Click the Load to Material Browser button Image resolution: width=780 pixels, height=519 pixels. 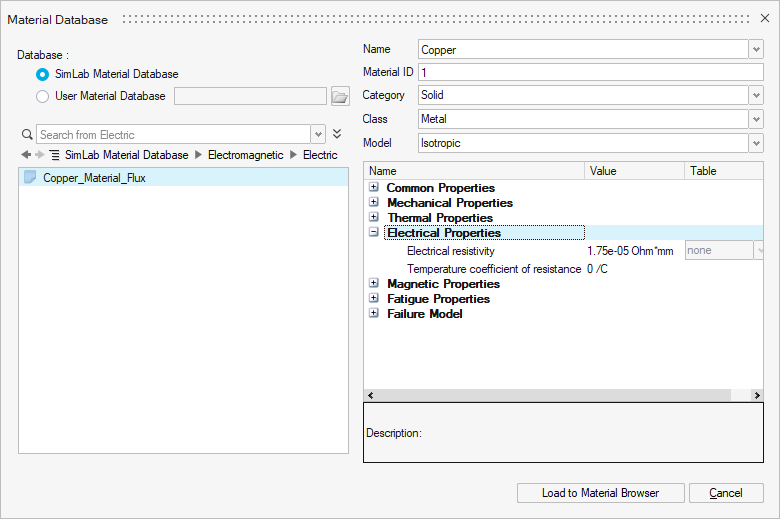pyautogui.click(x=600, y=493)
